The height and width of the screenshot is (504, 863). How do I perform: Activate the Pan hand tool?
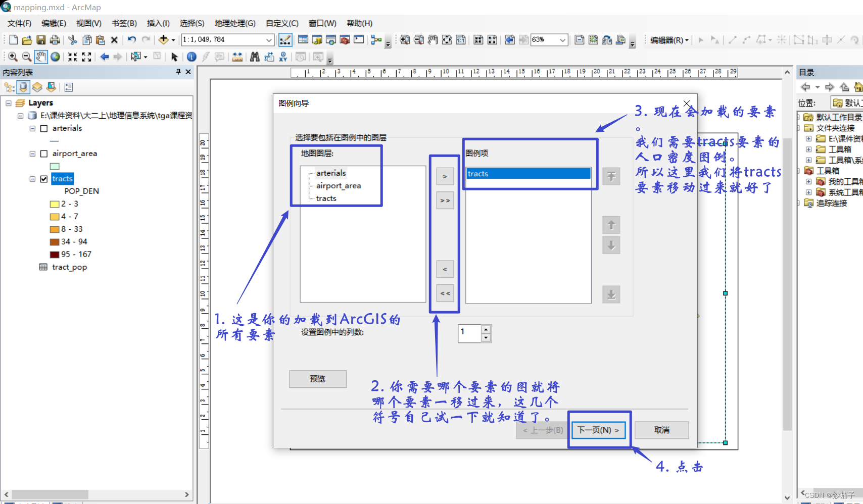[41, 57]
